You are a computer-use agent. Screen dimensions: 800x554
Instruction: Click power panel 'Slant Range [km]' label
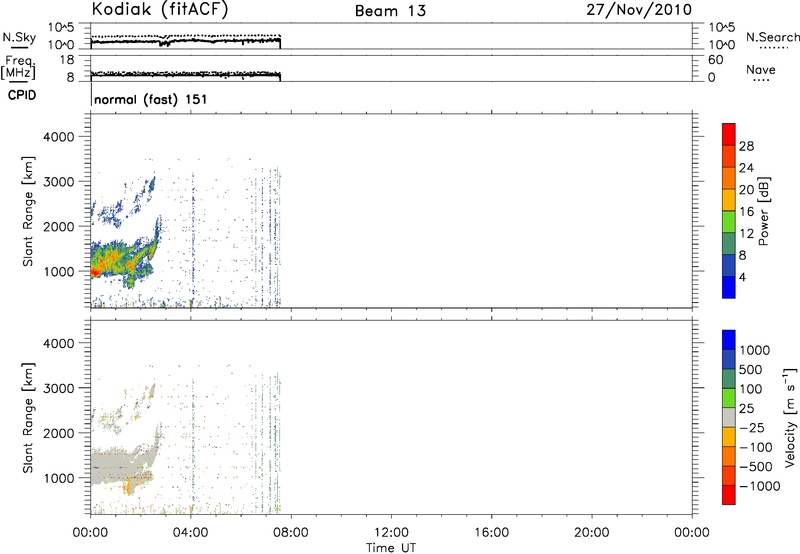pos(28,212)
